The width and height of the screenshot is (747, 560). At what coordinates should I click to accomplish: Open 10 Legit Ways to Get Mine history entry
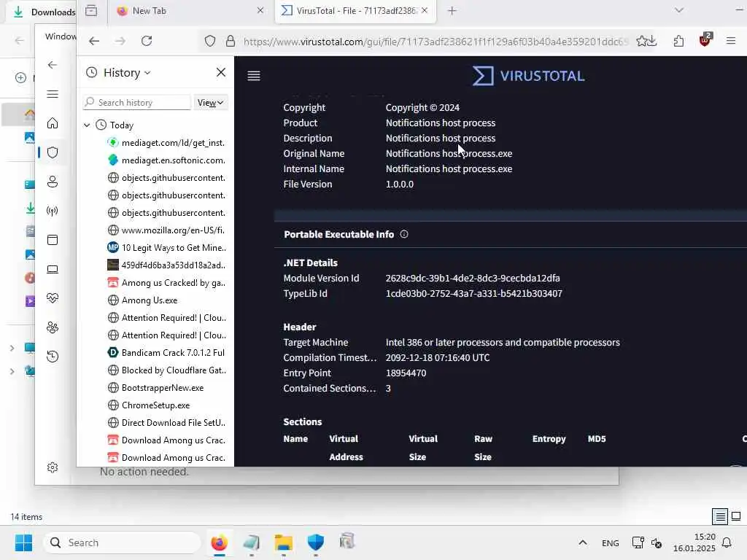(167, 248)
